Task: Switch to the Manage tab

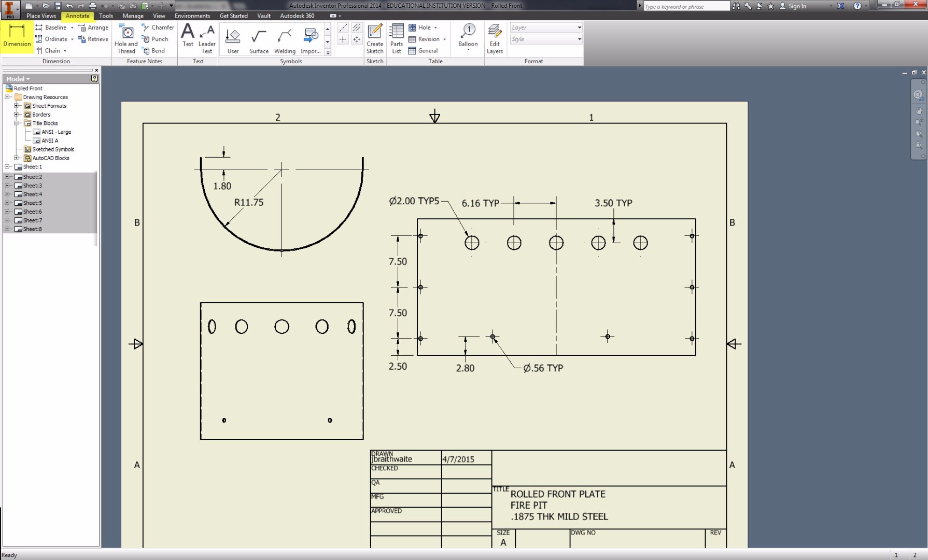Action: 133,16
